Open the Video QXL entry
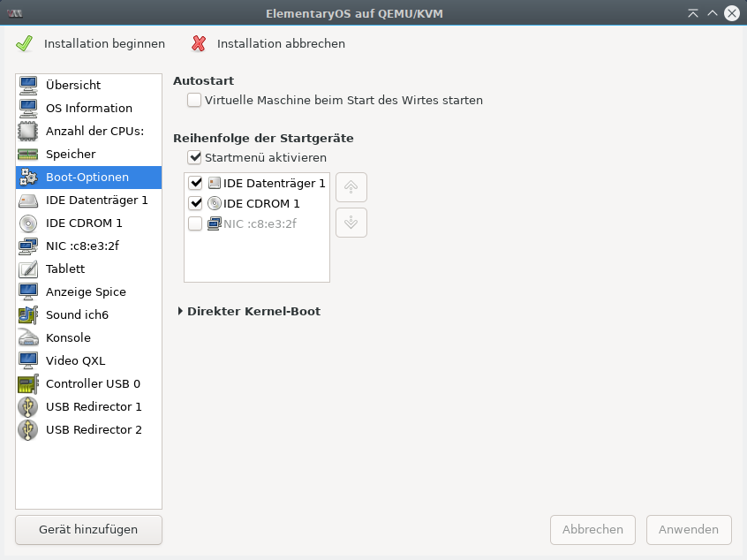The image size is (747, 560). [x=88, y=360]
